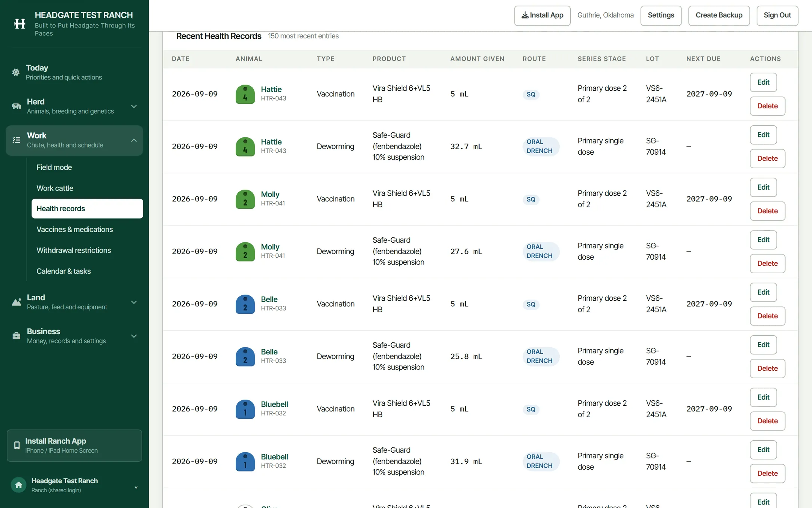The image size is (812, 508).
Task: Click Hattie's ear tag icon in Deworming row
Action: pos(245,146)
